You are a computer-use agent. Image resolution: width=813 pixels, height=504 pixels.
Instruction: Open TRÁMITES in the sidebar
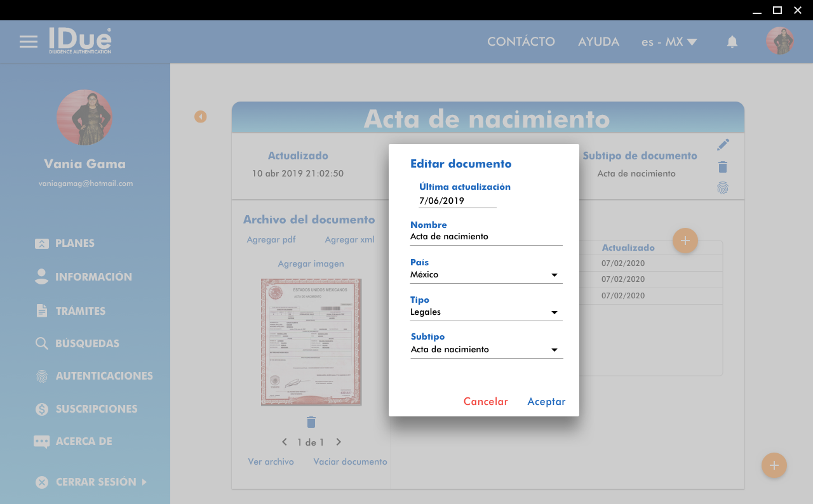point(80,311)
